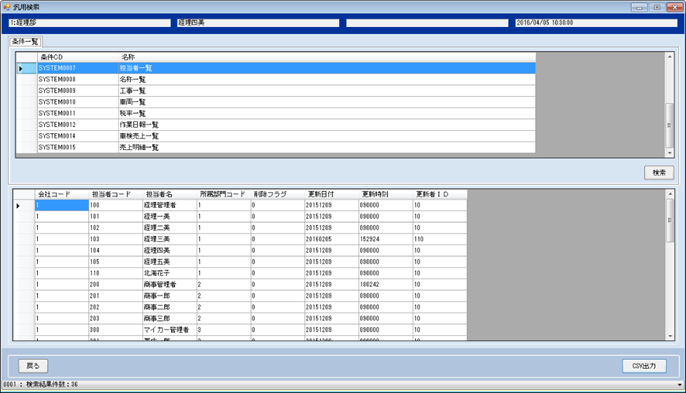
Task: Click the 売上明細一覧 name cell
Action: (327, 147)
